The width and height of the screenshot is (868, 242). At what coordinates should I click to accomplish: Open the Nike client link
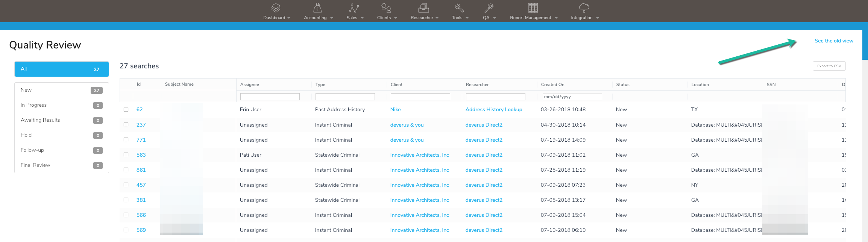[x=395, y=109]
